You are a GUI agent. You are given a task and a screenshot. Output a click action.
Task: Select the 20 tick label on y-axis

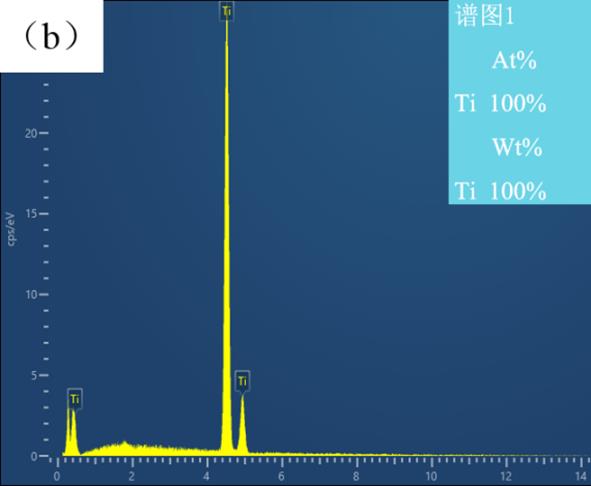tap(31, 133)
